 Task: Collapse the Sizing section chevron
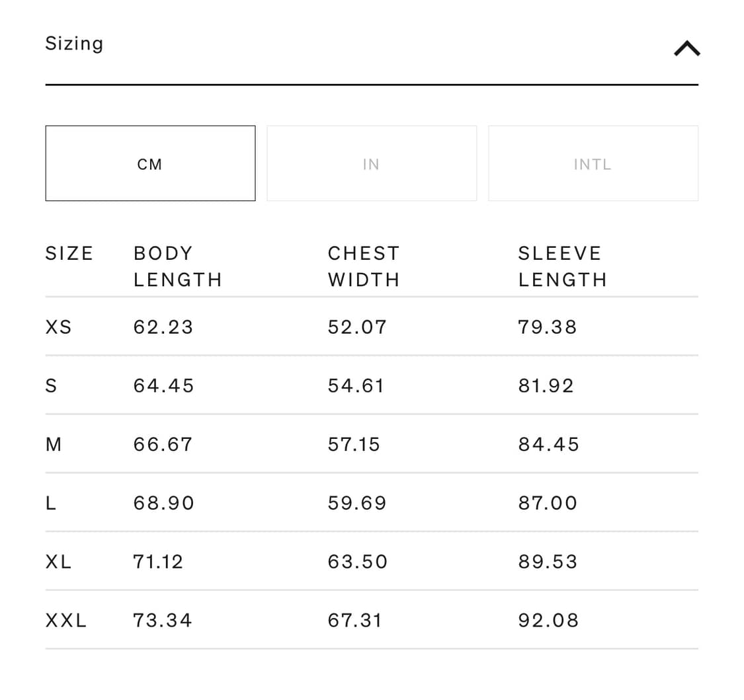686,49
